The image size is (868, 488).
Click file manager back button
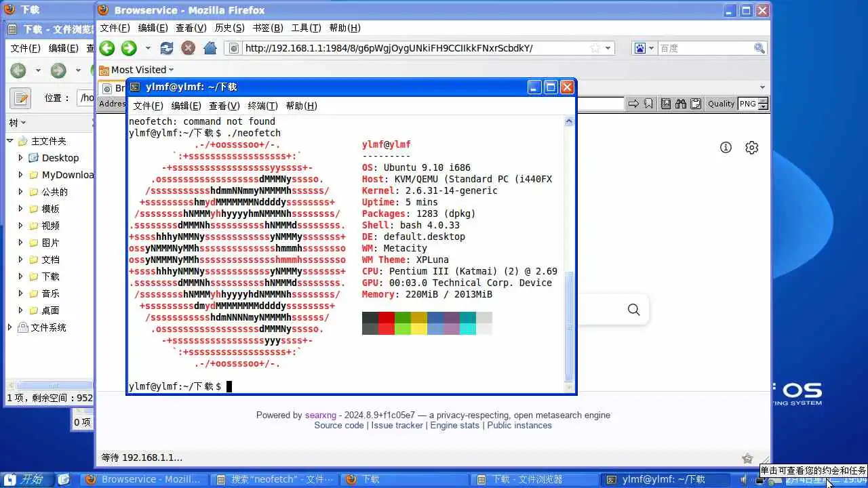18,70
